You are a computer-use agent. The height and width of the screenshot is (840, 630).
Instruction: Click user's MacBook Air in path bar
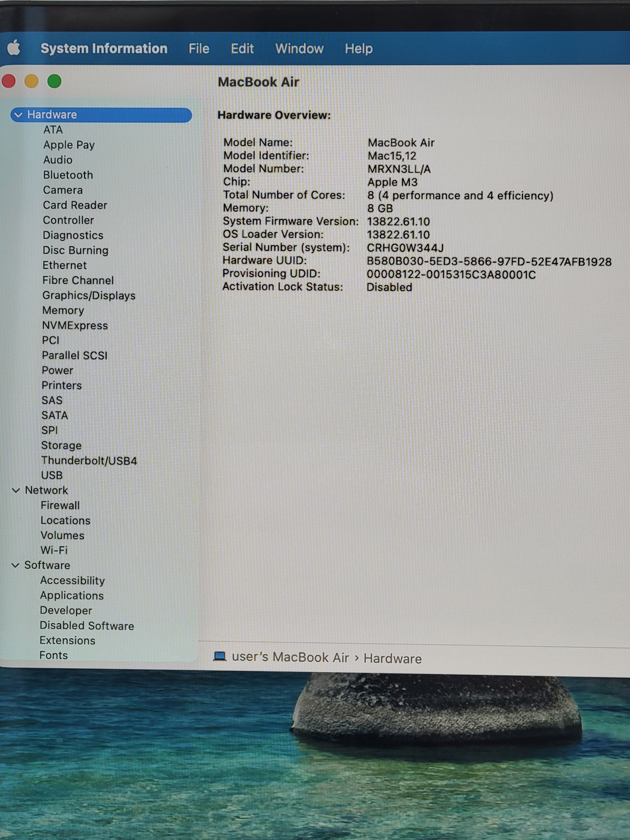(290, 657)
